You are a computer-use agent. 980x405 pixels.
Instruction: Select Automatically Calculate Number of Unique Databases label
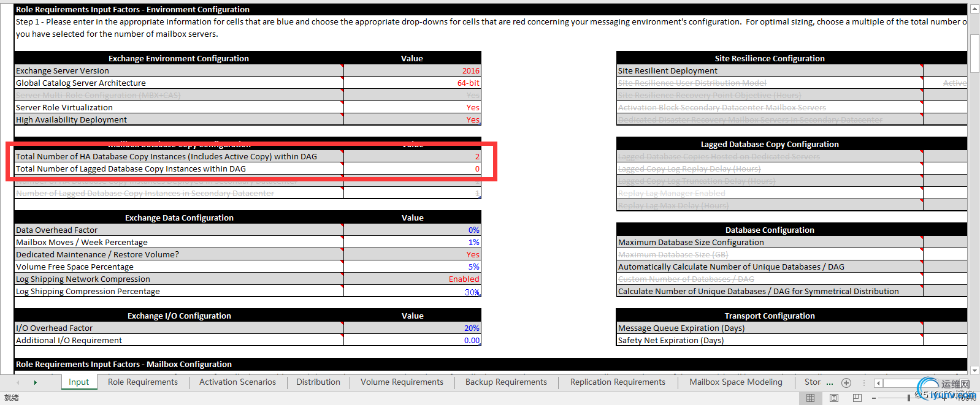[x=770, y=267]
